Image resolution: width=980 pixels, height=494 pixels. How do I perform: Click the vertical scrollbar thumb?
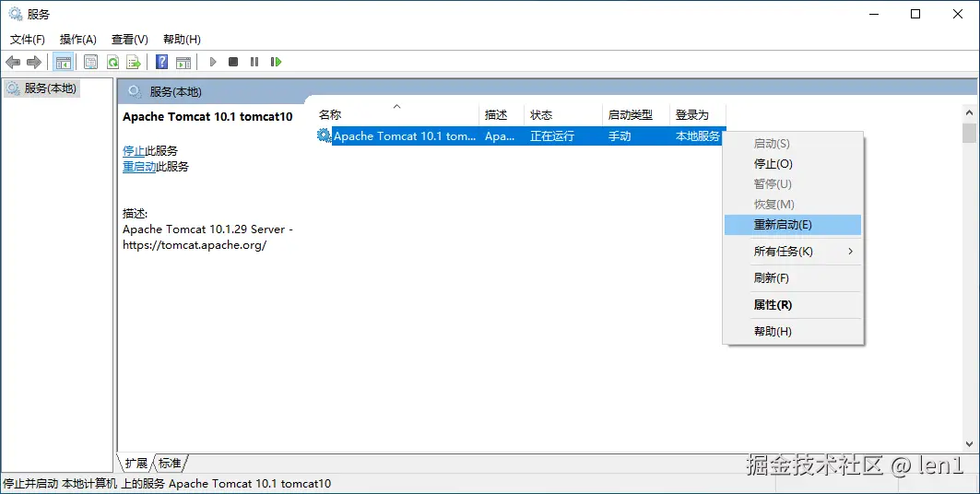click(969, 133)
